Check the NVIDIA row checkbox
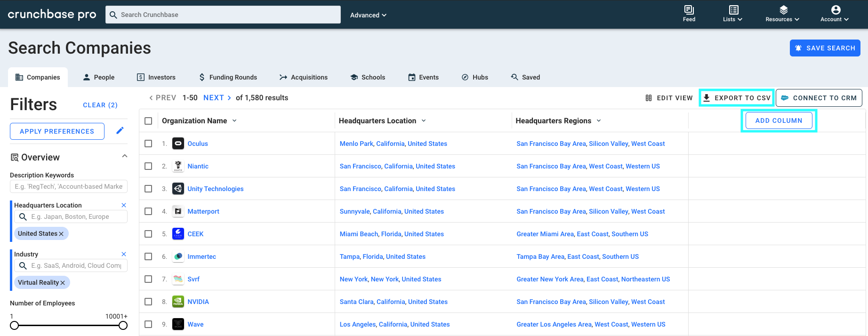868x336 pixels. point(148,302)
